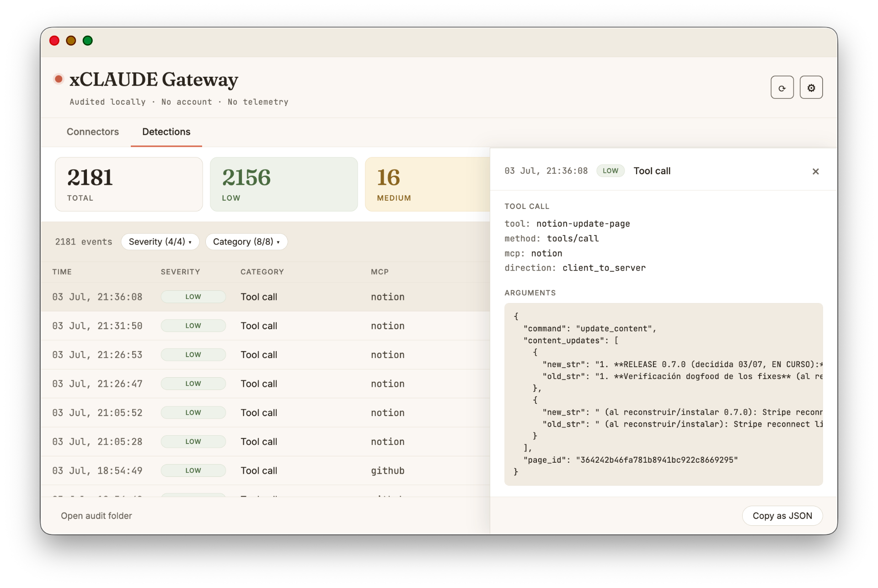Open the event logged at 21:26:53
Screen dimensions: 878x588
pos(265,355)
